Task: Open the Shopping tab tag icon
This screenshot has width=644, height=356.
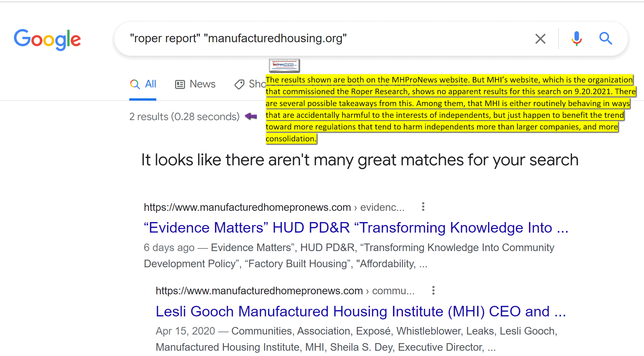Action: pos(239,84)
